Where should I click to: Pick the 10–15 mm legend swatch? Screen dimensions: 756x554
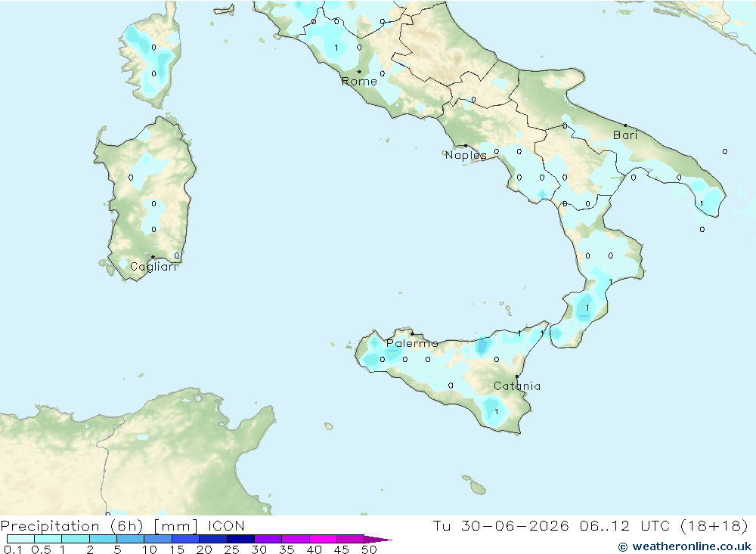point(158,539)
